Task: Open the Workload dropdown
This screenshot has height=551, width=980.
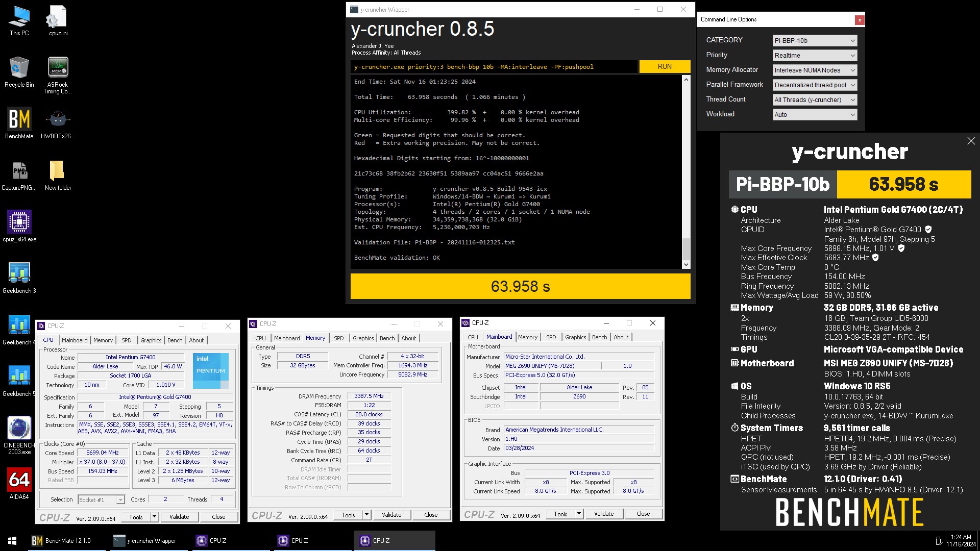Action: (815, 114)
